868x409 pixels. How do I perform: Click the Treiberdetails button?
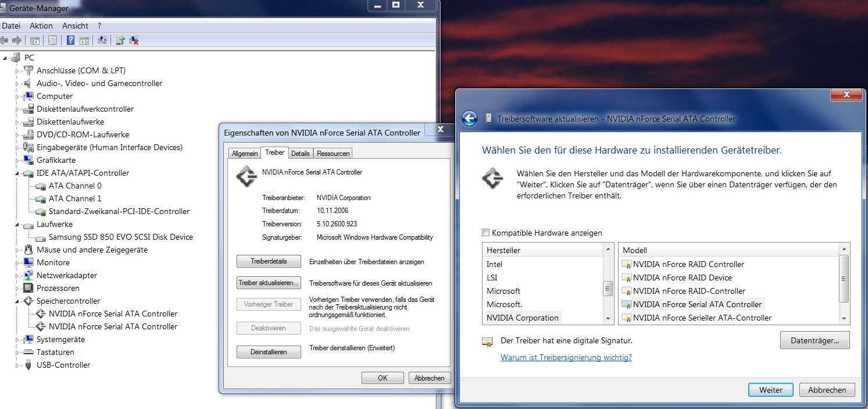(x=269, y=261)
